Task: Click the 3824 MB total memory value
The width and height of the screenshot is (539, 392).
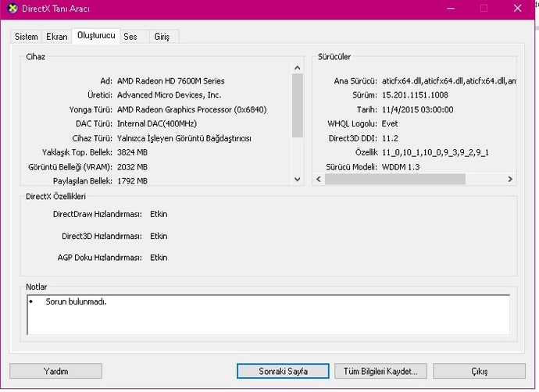Action: [x=132, y=152]
